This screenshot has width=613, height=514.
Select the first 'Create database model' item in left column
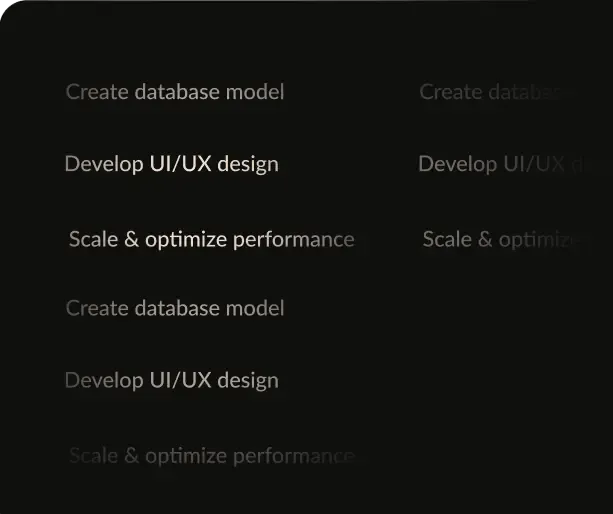pyautogui.click(x=175, y=92)
